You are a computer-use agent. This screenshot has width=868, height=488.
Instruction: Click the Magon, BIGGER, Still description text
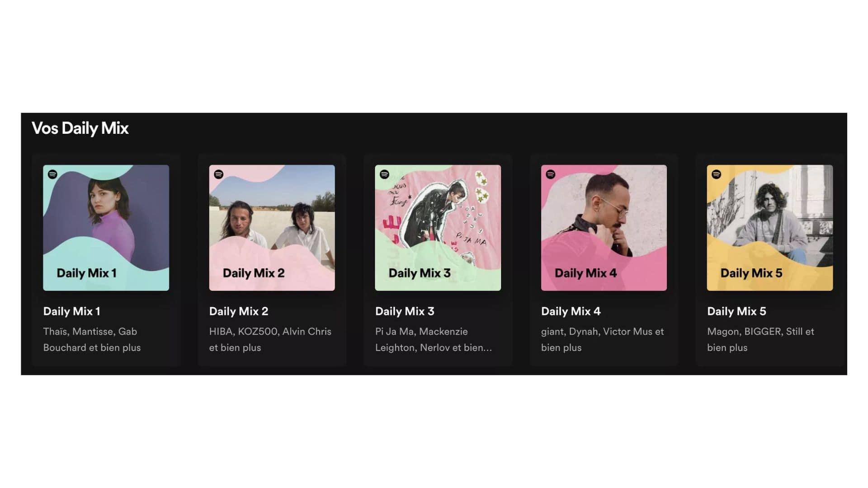pos(760,340)
